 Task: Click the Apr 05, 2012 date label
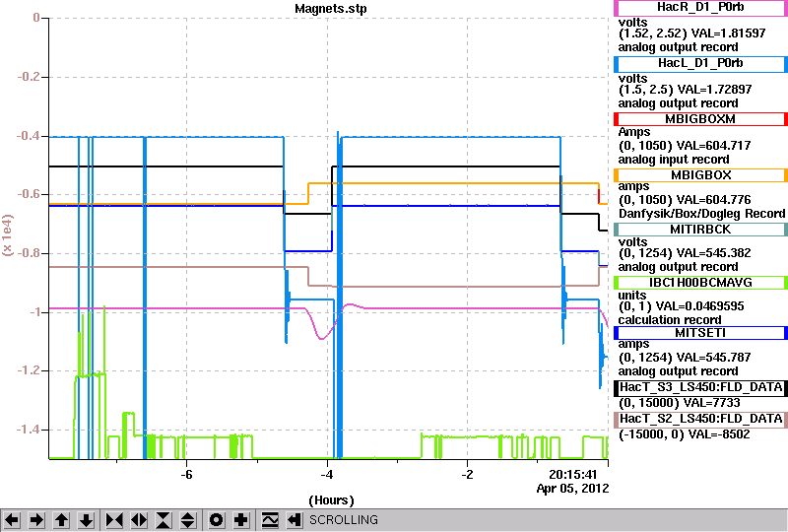pos(572,489)
